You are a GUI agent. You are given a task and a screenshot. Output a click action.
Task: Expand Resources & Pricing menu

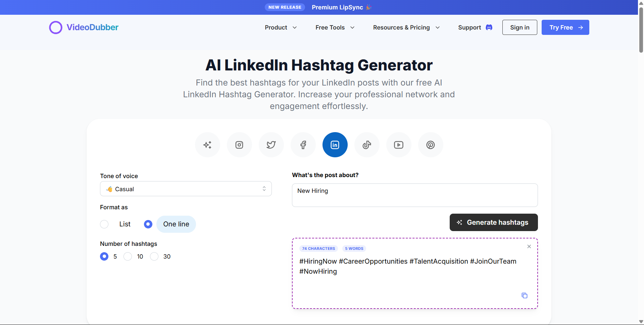coord(406,28)
